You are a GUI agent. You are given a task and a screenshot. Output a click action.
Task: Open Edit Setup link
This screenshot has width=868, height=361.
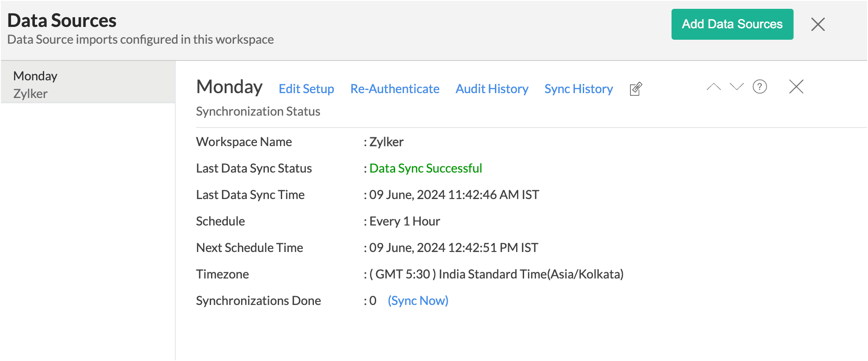pos(306,89)
